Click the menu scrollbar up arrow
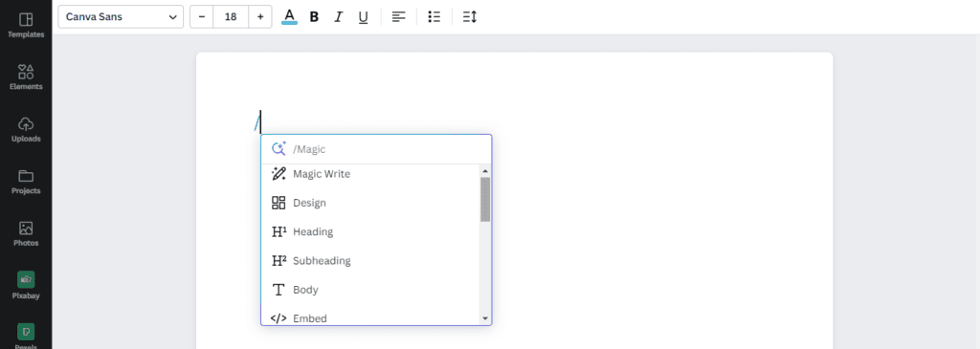 coord(485,170)
